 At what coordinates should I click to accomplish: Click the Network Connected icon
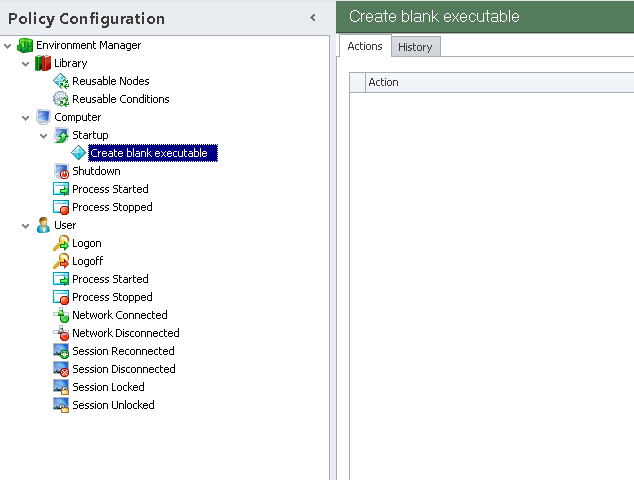(x=61, y=315)
